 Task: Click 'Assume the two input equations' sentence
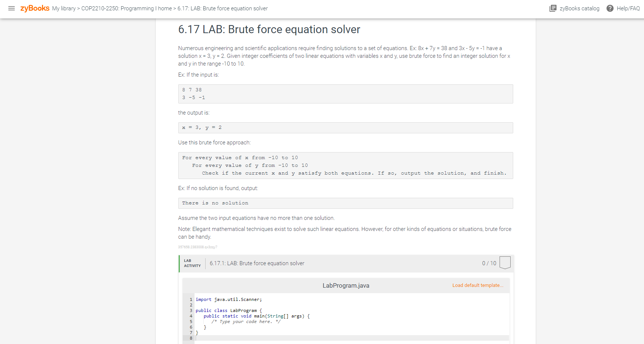(x=256, y=218)
